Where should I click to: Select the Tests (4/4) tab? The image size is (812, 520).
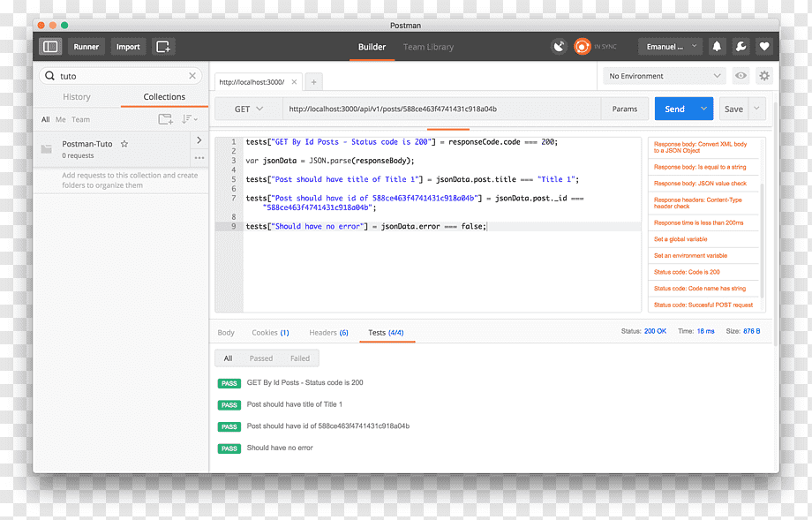click(x=386, y=333)
